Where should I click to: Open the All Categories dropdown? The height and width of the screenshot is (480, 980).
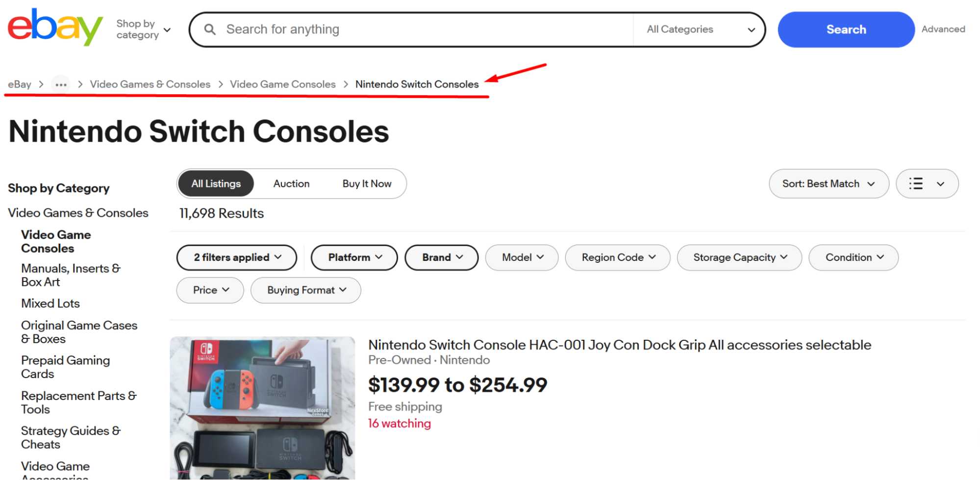click(x=699, y=29)
